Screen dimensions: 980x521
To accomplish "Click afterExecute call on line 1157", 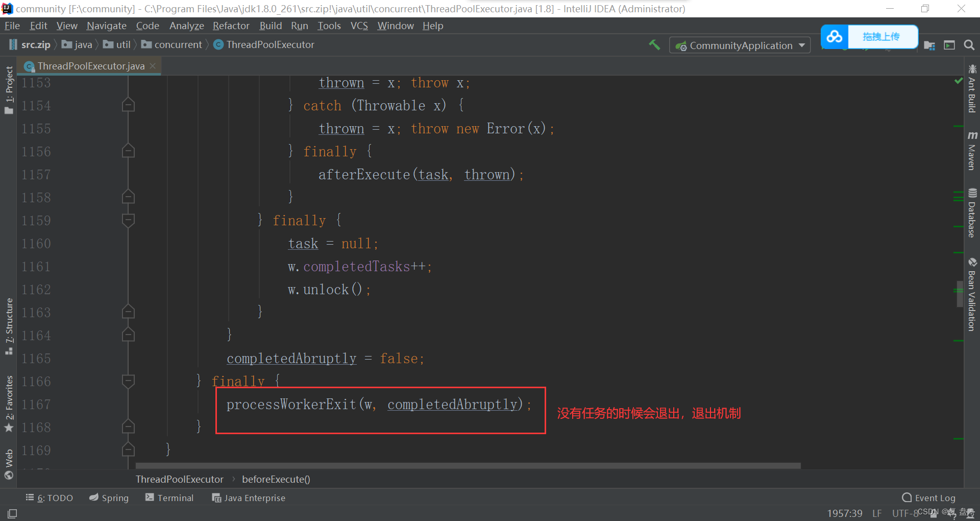I will (364, 175).
